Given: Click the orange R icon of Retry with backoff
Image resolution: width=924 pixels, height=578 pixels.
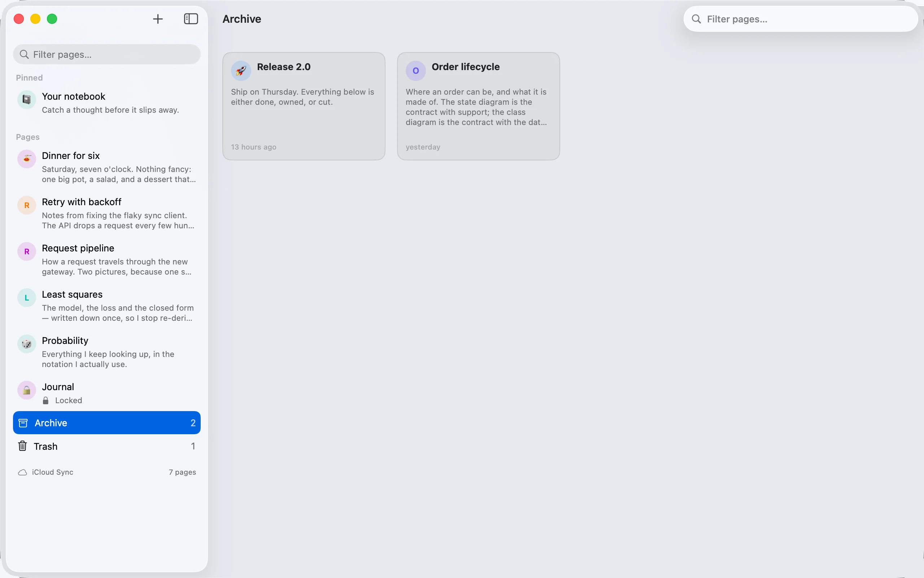Looking at the screenshot, I should pos(27,205).
